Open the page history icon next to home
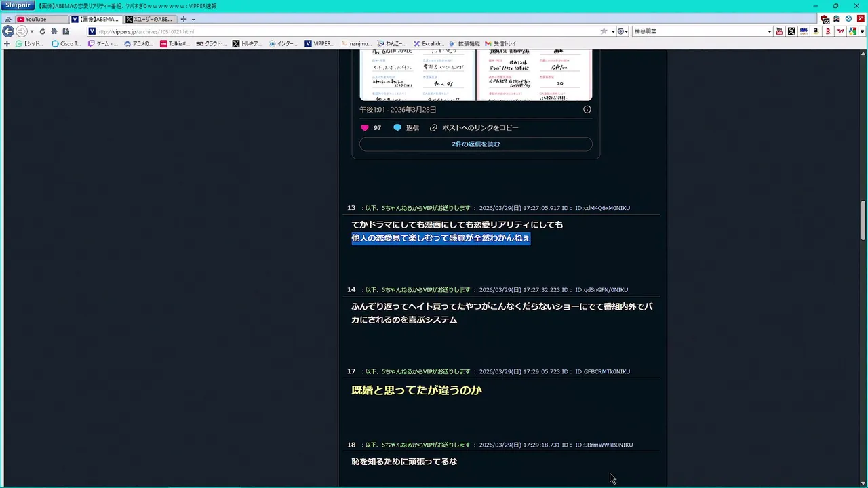868x488 pixels. pos(66,31)
